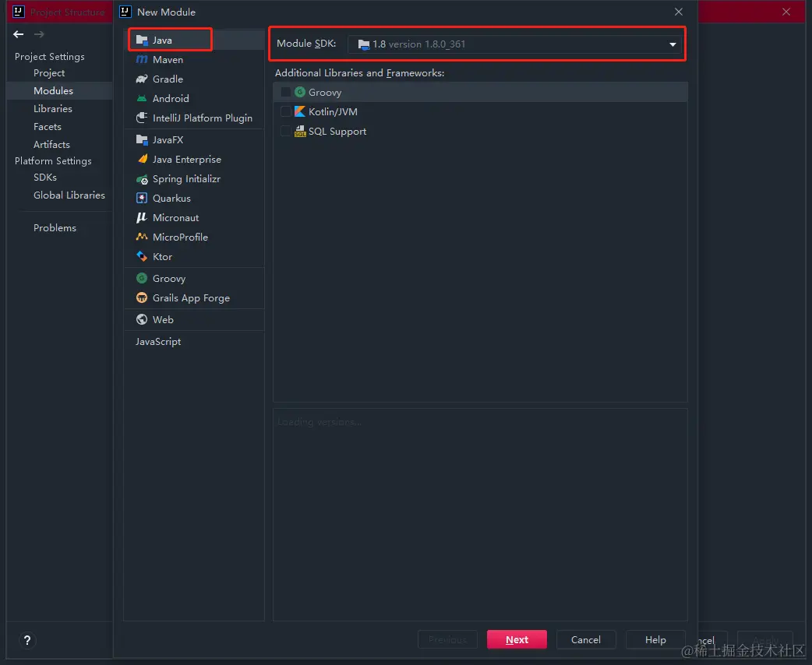Viewport: 812px width, 665px height.
Task: Click the Ktor icon
Action: tap(141, 256)
